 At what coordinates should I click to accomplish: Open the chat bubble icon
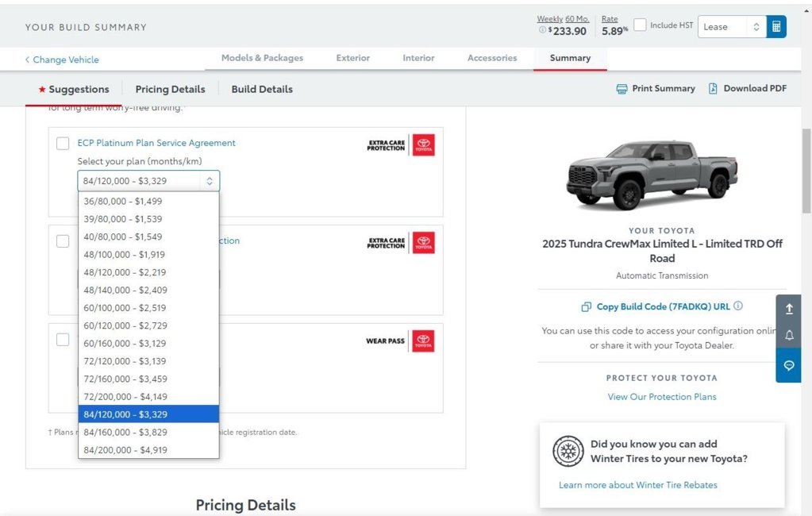[x=789, y=366]
